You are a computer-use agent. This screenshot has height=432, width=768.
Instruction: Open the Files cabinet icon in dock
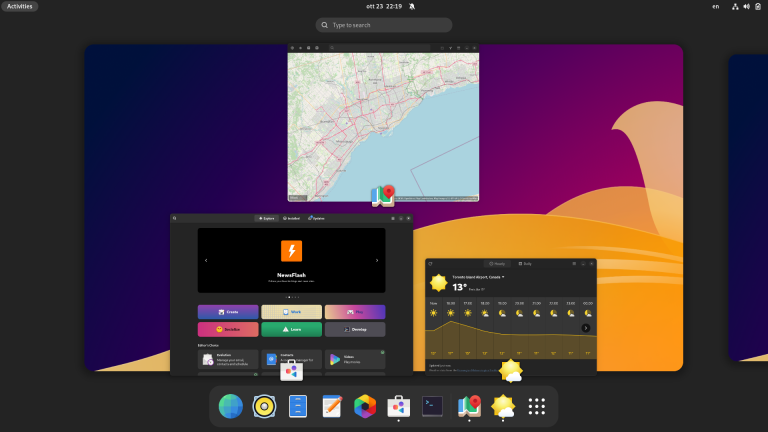298,406
